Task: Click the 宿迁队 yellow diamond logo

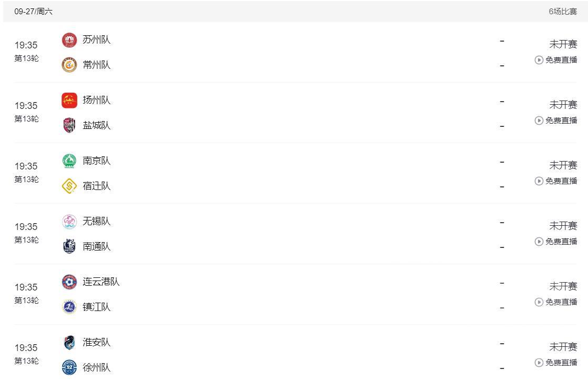Action: click(x=69, y=186)
